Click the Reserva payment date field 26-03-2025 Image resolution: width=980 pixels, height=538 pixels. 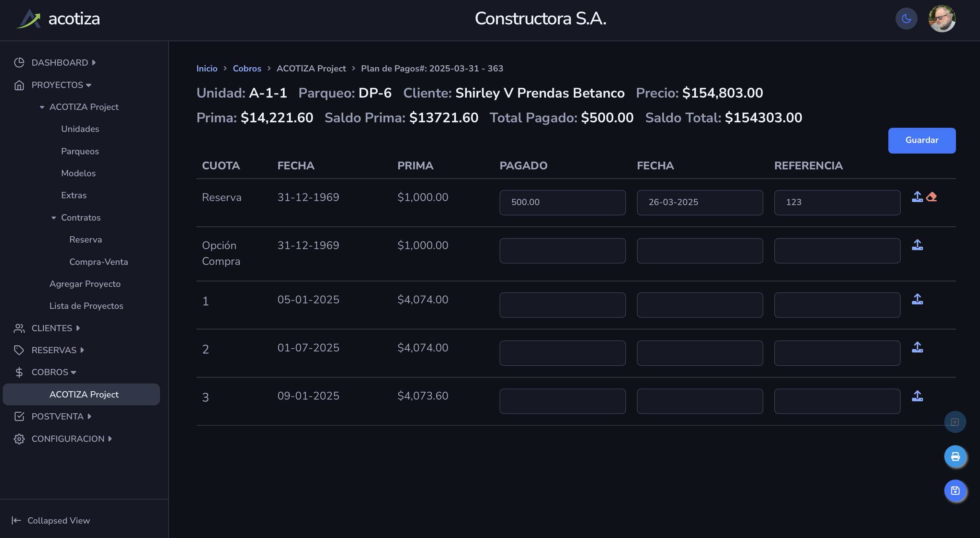[x=699, y=203]
